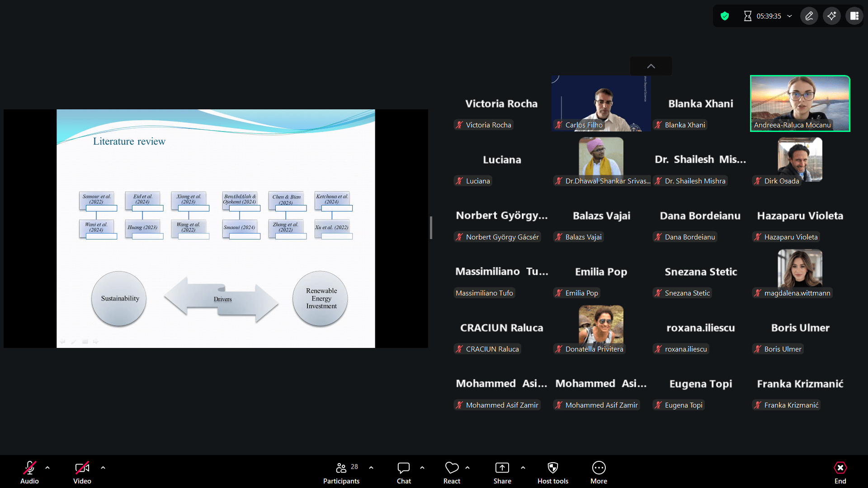The image size is (868, 488).
Task: Click the AI companion sparkle icon
Action: [x=831, y=16]
